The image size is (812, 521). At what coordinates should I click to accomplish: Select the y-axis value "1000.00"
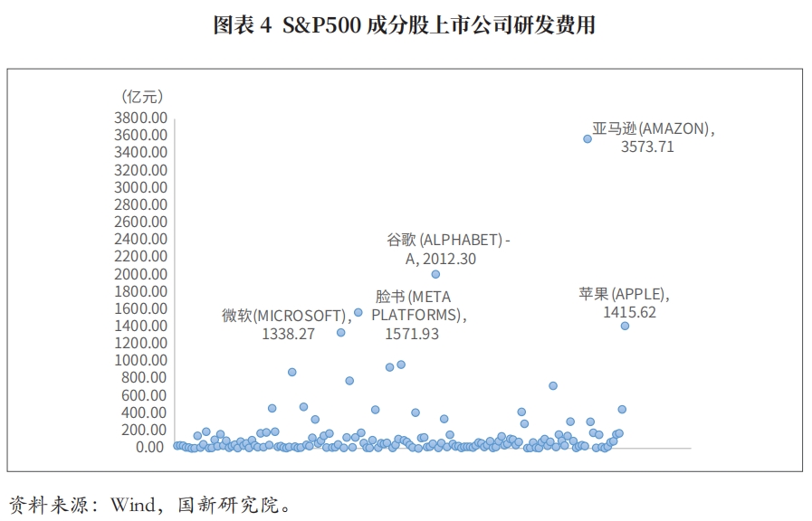tap(141, 361)
